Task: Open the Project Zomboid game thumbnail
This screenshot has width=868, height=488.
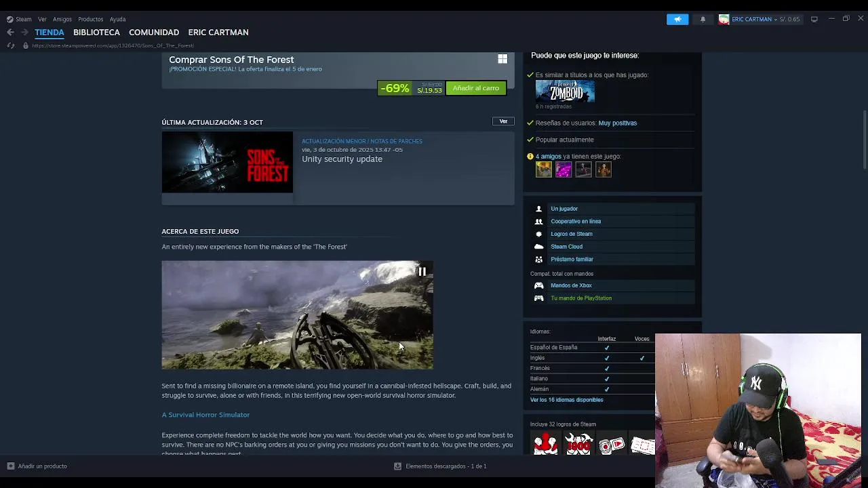Action: click(x=565, y=91)
